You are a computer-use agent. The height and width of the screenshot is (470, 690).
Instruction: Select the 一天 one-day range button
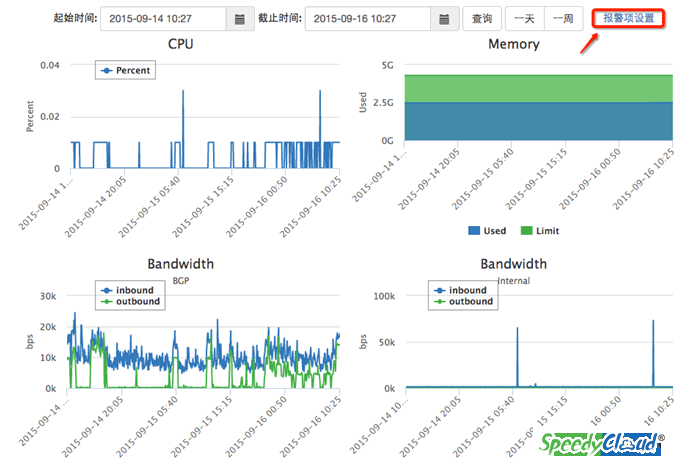click(525, 19)
